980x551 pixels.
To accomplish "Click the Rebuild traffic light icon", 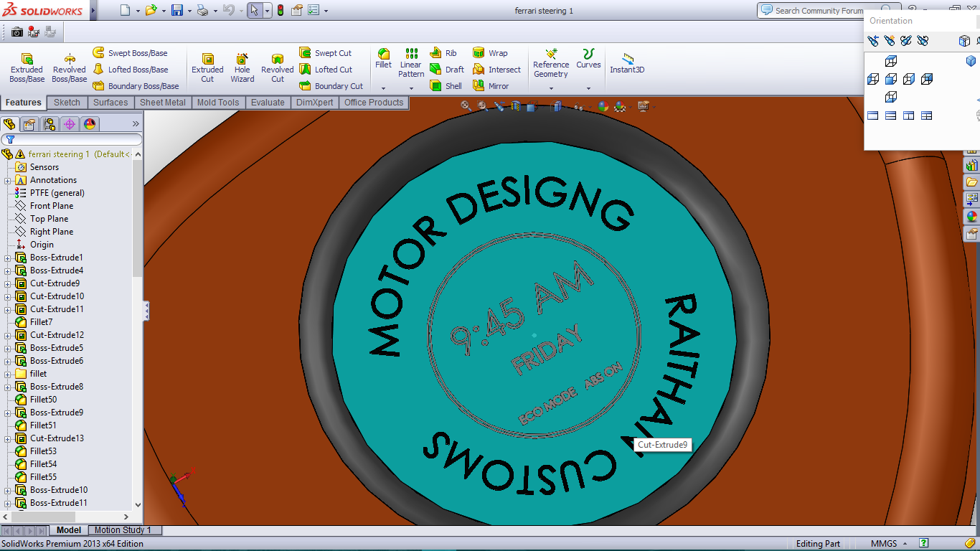I will coord(280,11).
